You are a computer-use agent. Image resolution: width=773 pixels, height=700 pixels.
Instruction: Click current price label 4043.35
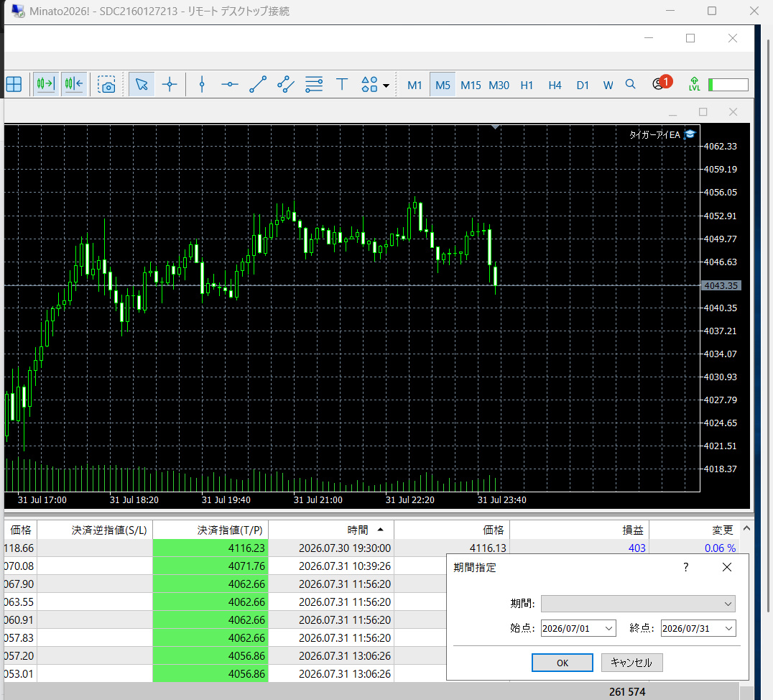click(x=721, y=285)
